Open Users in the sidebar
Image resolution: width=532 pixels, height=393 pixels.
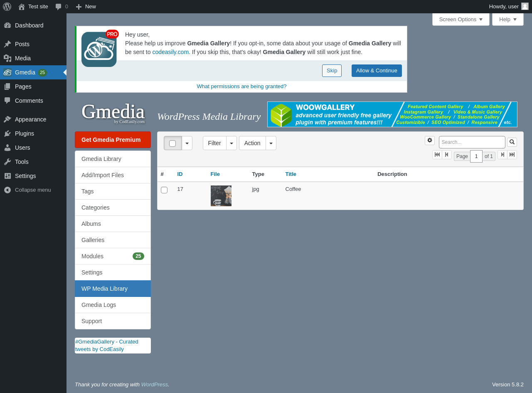(33, 148)
